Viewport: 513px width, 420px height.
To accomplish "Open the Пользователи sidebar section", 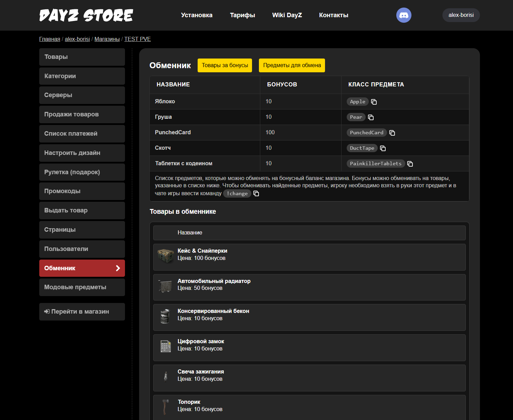I will click(x=82, y=249).
